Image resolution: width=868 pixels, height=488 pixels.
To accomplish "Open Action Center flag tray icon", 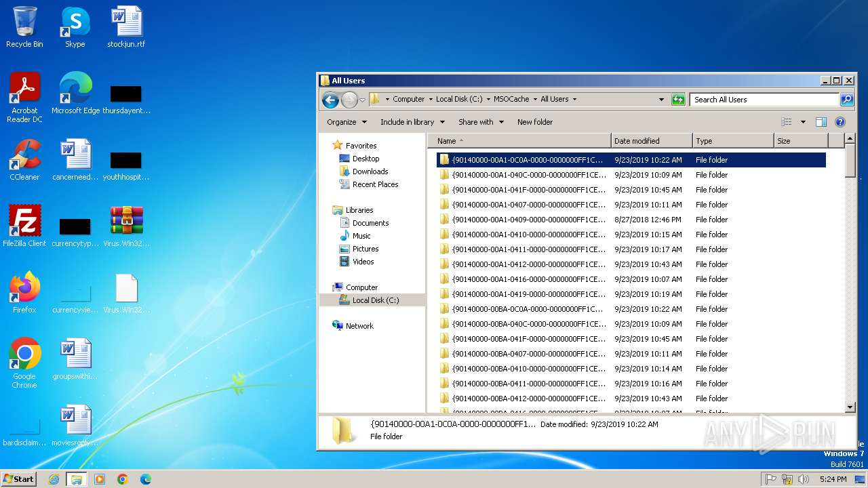I will [x=771, y=479].
